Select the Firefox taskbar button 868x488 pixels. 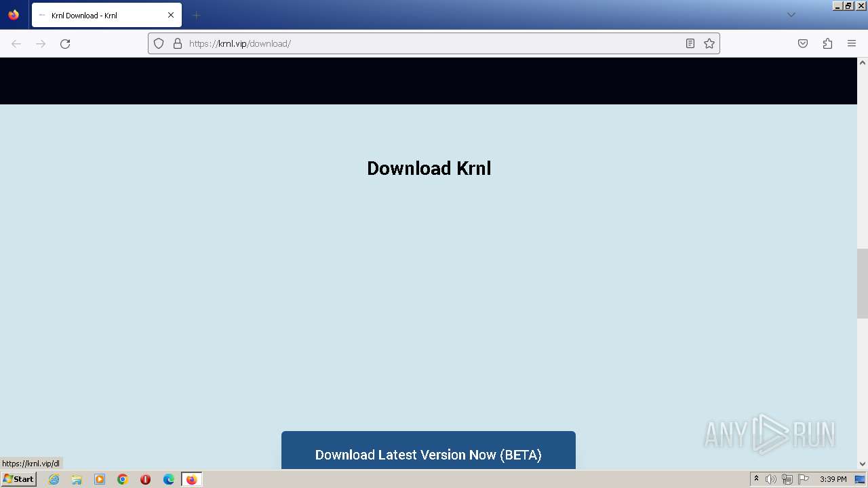[x=192, y=479]
